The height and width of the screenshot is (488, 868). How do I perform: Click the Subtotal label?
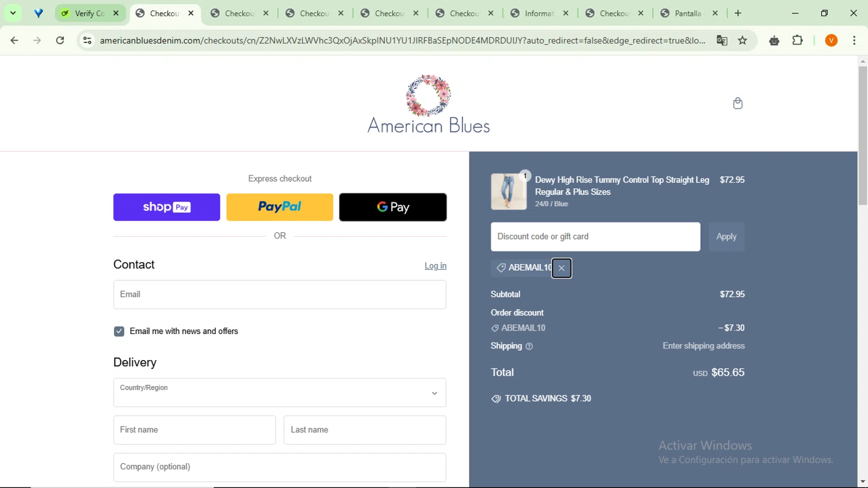pyautogui.click(x=505, y=294)
